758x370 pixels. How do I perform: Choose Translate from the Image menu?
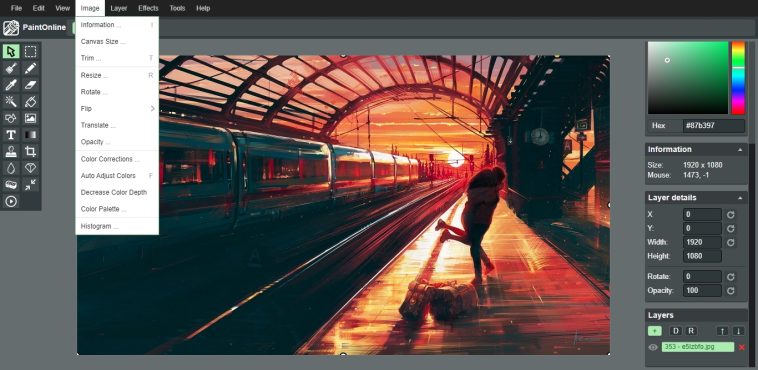click(117, 125)
